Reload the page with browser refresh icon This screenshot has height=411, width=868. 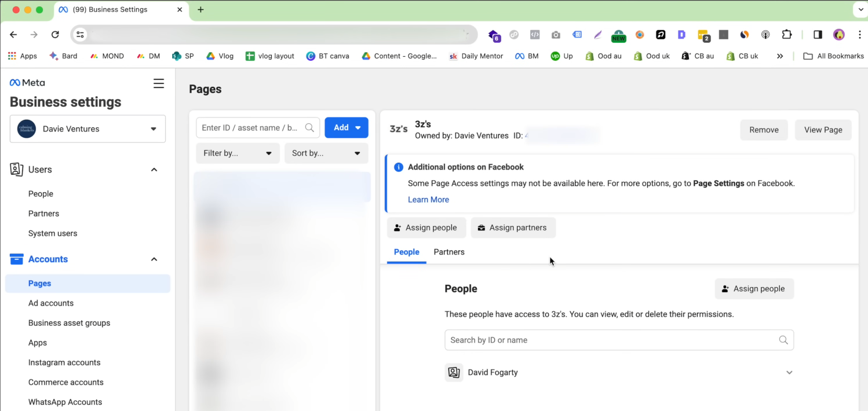click(x=55, y=35)
